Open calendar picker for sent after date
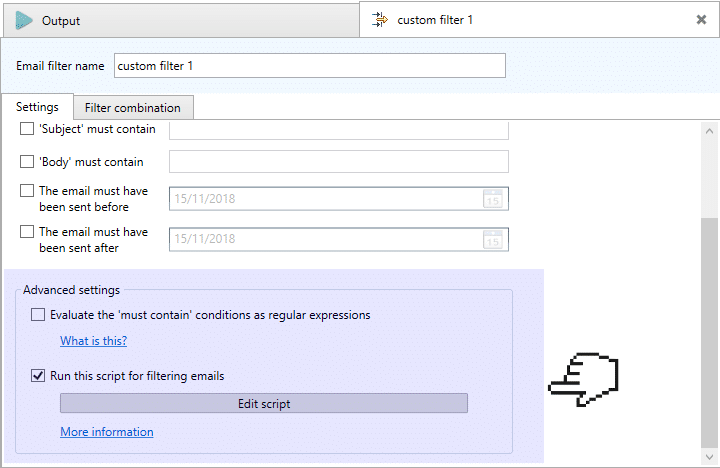 493,239
